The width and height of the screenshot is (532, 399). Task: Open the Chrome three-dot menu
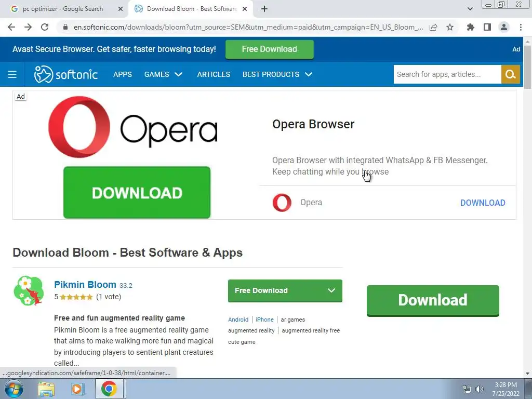click(521, 27)
